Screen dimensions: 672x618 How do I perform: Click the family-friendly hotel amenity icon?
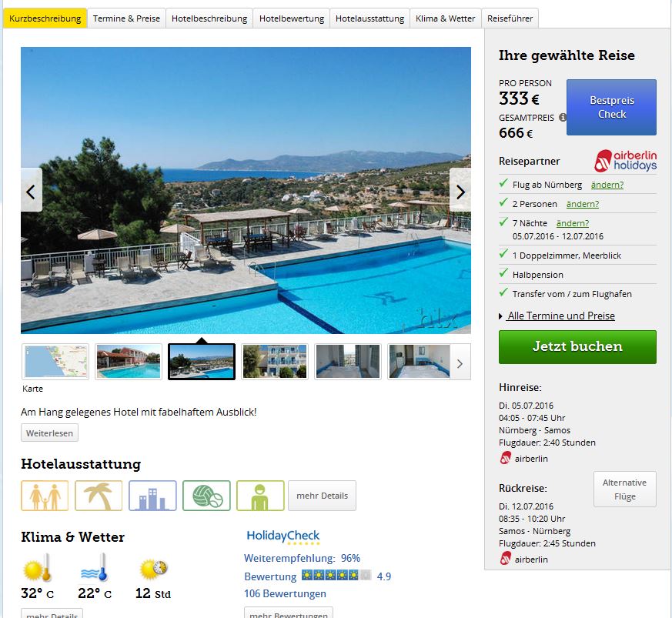point(45,496)
